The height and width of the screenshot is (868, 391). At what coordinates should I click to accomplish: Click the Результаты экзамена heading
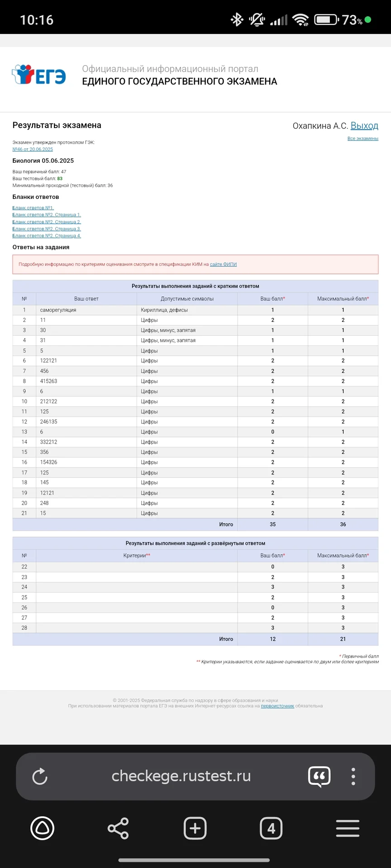57,125
